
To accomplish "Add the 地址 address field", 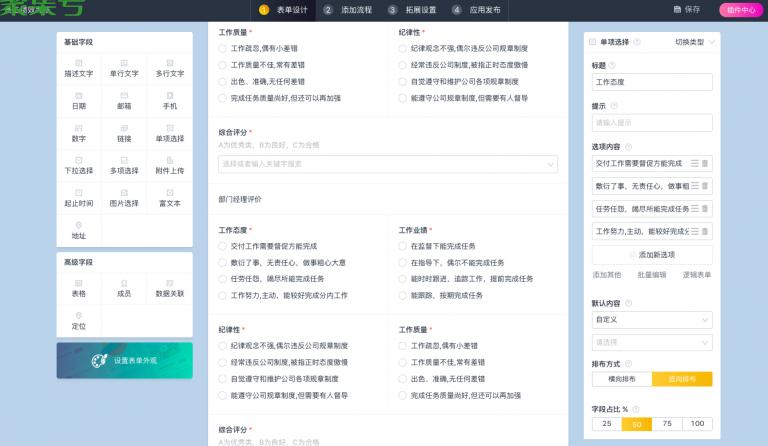I will point(79,230).
